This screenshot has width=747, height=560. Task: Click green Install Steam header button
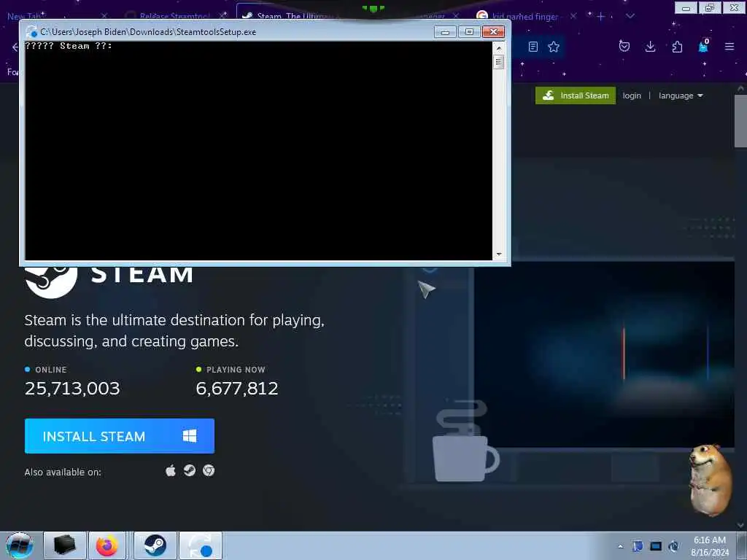point(576,96)
